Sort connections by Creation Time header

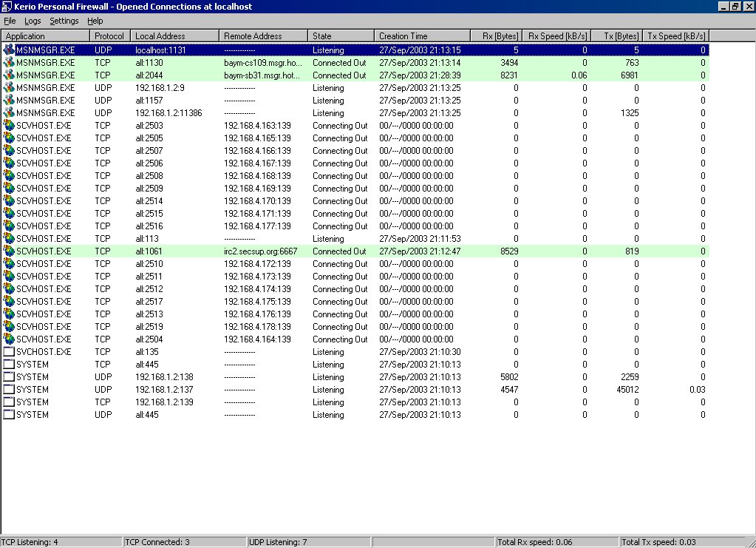[422, 35]
